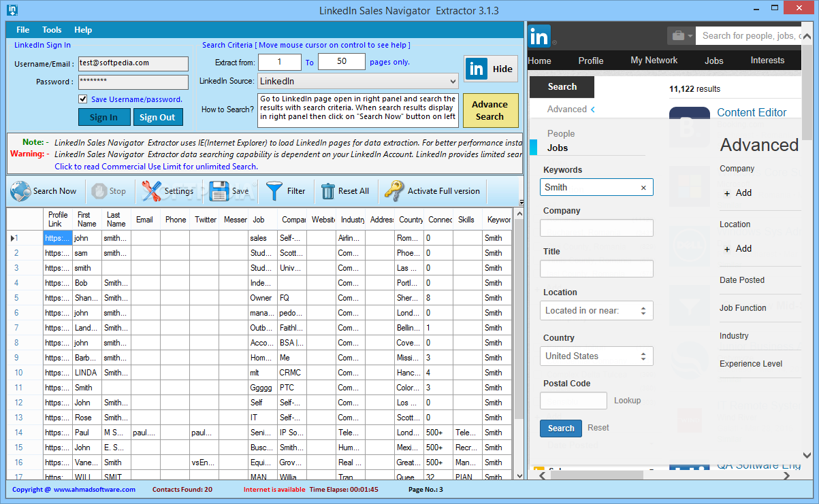This screenshot has height=504, width=819.
Task: Click the Save floppy disk icon
Action: click(x=219, y=191)
